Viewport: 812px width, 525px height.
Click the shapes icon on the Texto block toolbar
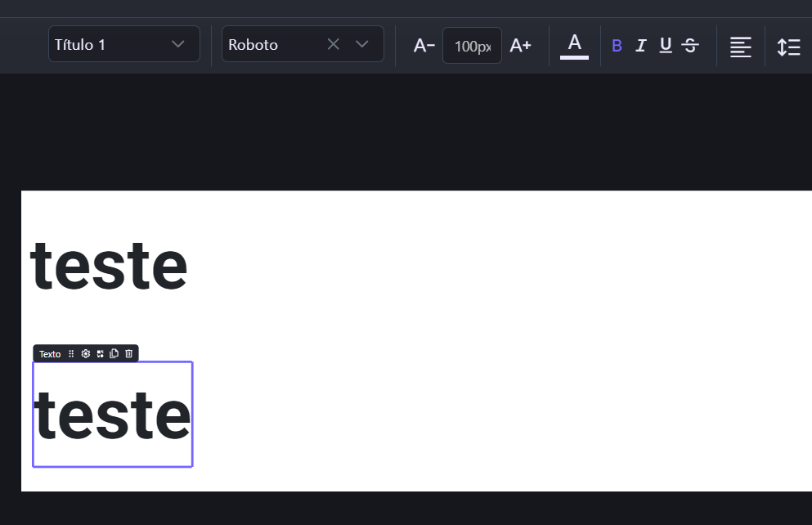[100, 354]
